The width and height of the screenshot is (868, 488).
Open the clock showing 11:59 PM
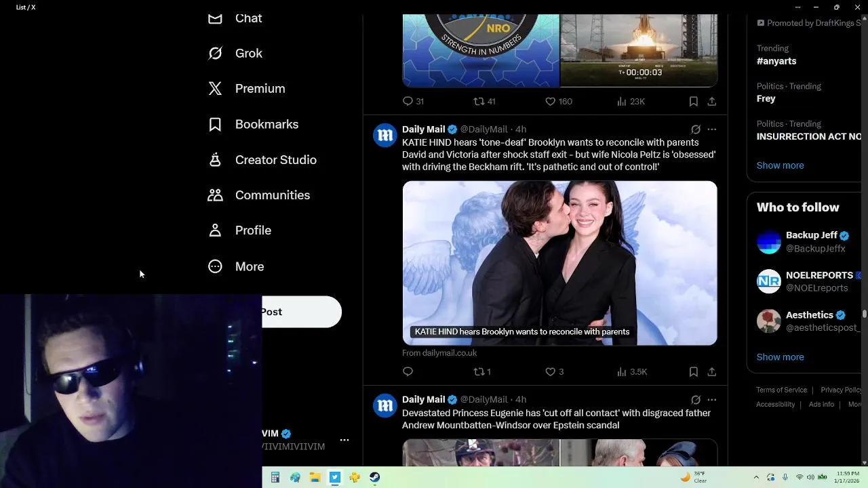coord(848,477)
